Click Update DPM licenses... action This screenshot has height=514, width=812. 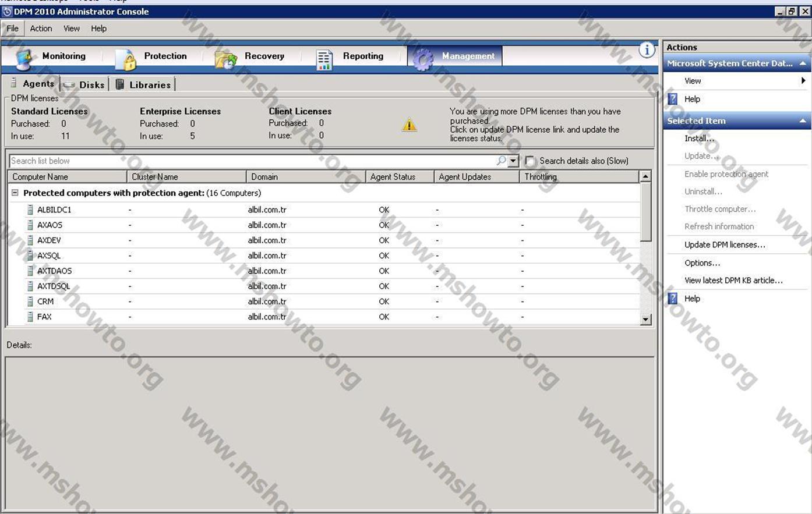pyautogui.click(x=725, y=245)
